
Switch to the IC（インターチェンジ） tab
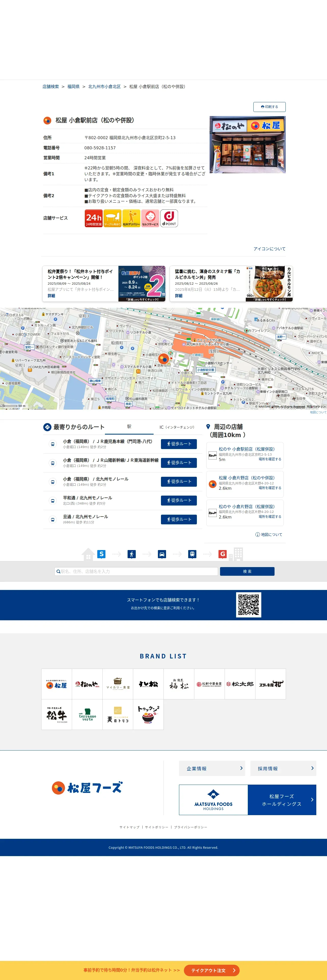tap(177, 427)
